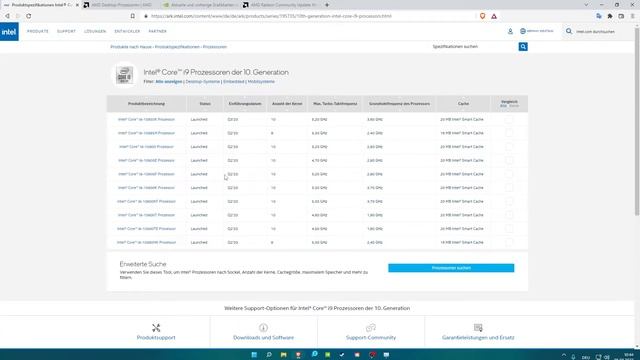Open the Intel account user icon
The width and height of the screenshot is (640, 360).
click(x=510, y=31)
